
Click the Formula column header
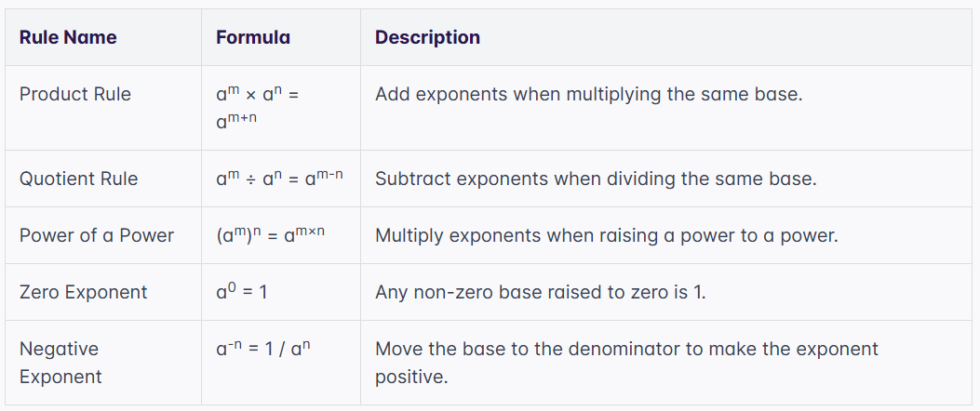252,37
